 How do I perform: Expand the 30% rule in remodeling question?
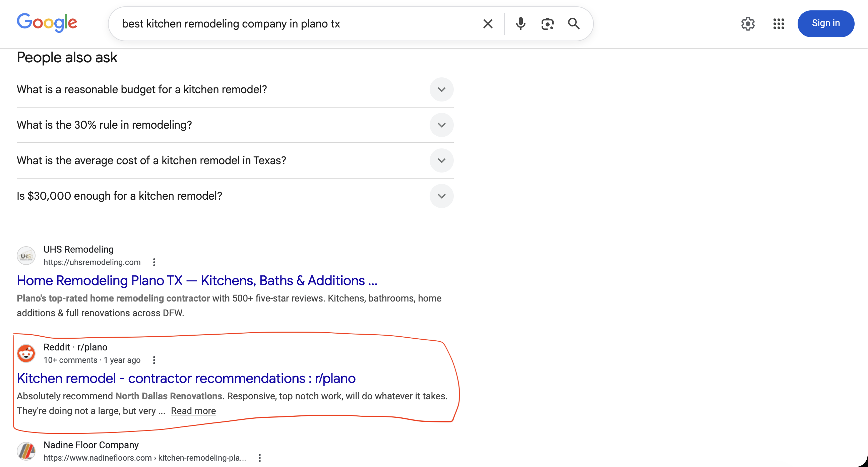235,125
